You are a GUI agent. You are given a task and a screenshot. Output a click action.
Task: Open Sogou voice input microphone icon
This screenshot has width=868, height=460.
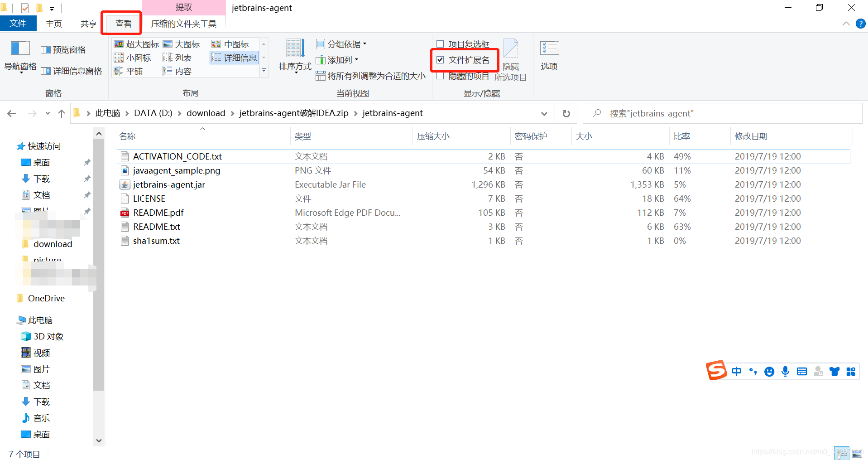point(786,372)
